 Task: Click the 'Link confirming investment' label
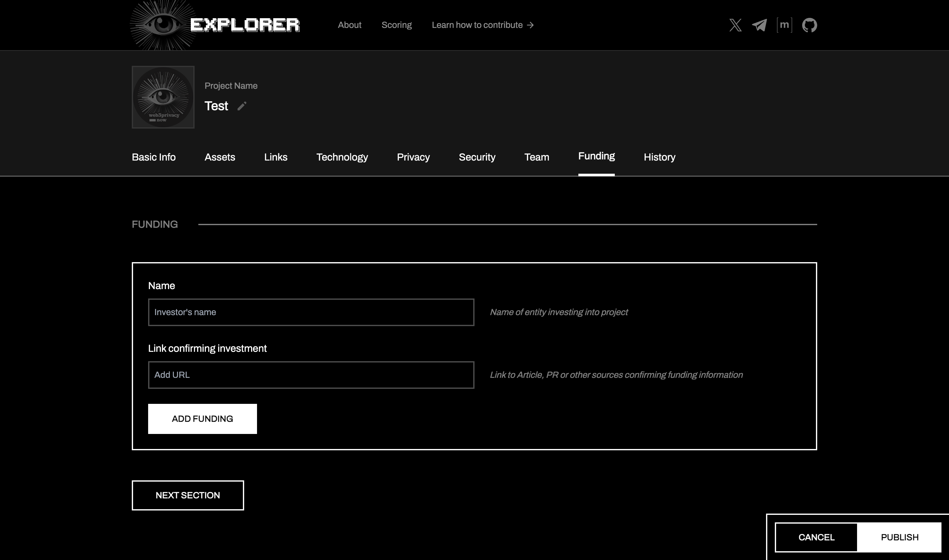[x=207, y=348]
